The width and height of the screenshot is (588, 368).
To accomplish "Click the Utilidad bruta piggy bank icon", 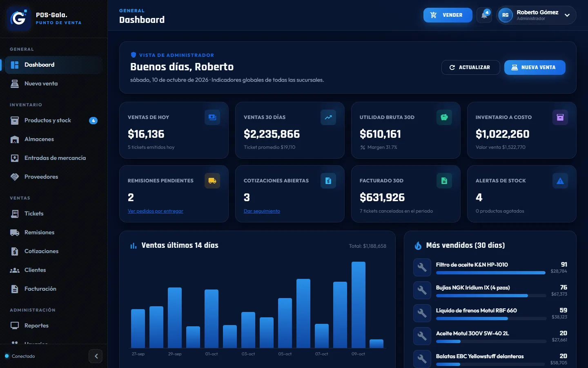I will click(x=444, y=117).
